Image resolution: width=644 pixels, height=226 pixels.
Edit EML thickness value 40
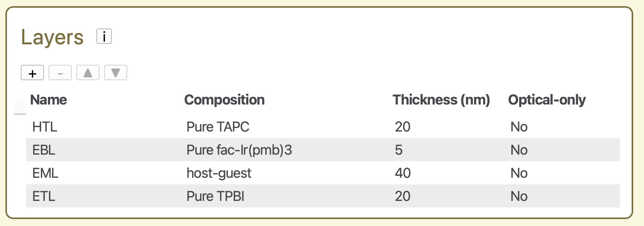click(403, 173)
